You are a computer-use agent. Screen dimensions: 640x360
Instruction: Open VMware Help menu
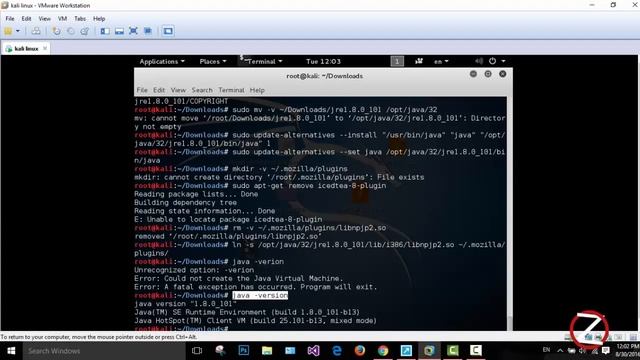pyautogui.click(x=99, y=18)
